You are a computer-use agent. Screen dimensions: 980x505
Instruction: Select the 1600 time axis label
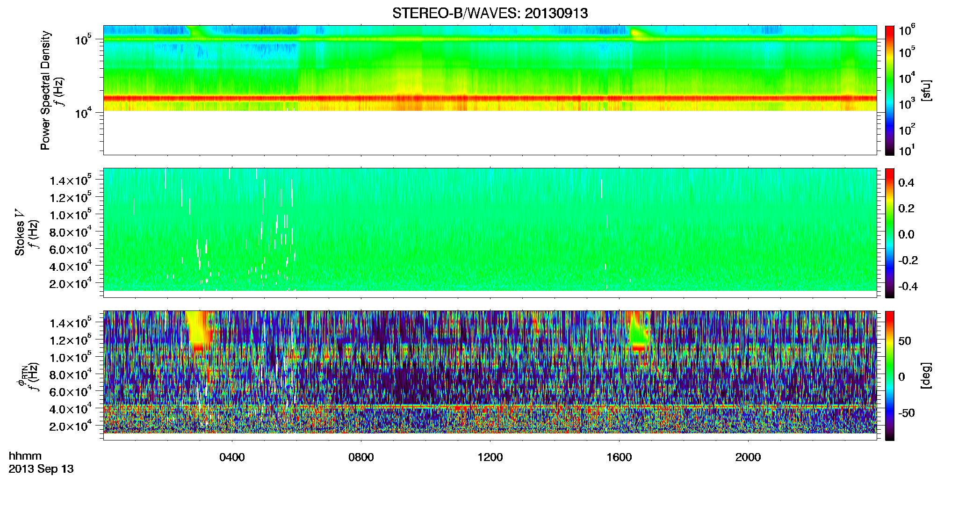[619, 457]
